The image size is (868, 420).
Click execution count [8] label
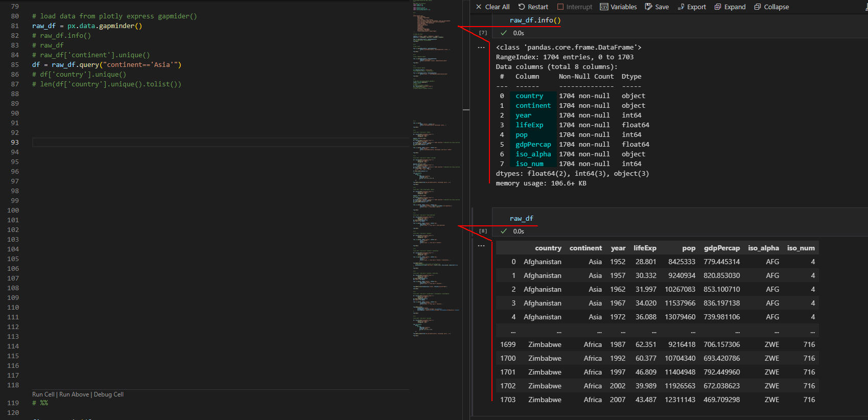(x=483, y=231)
